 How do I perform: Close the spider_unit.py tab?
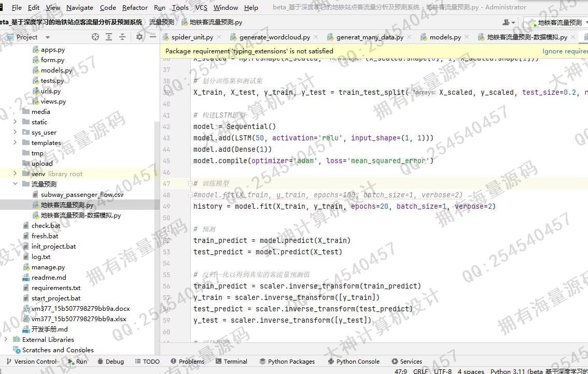point(219,37)
